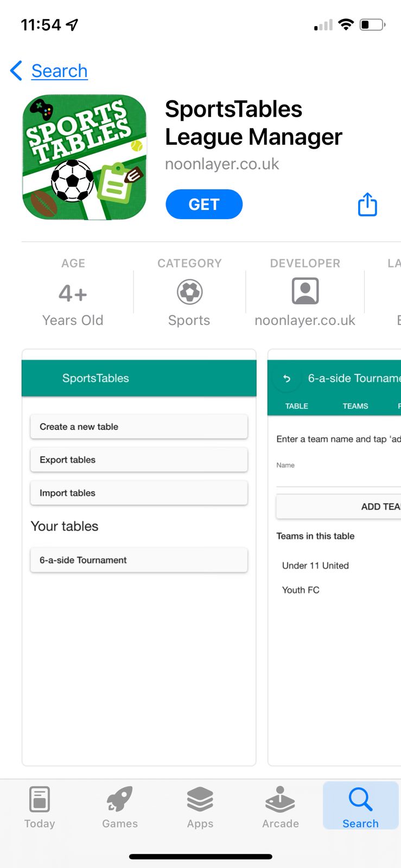This screenshot has height=868, width=401.
Task: Tap the ADD TEAM button in screenshot
Action: [x=339, y=507]
